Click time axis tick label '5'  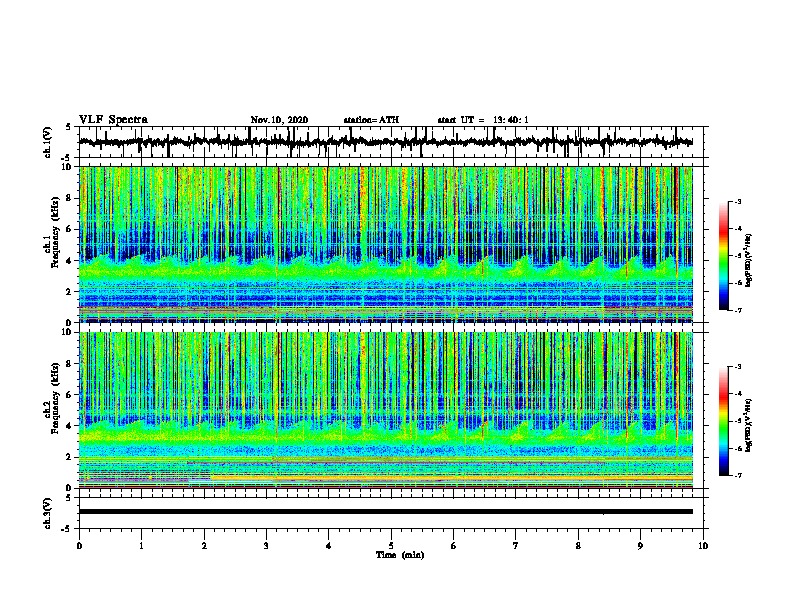coord(391,546)
